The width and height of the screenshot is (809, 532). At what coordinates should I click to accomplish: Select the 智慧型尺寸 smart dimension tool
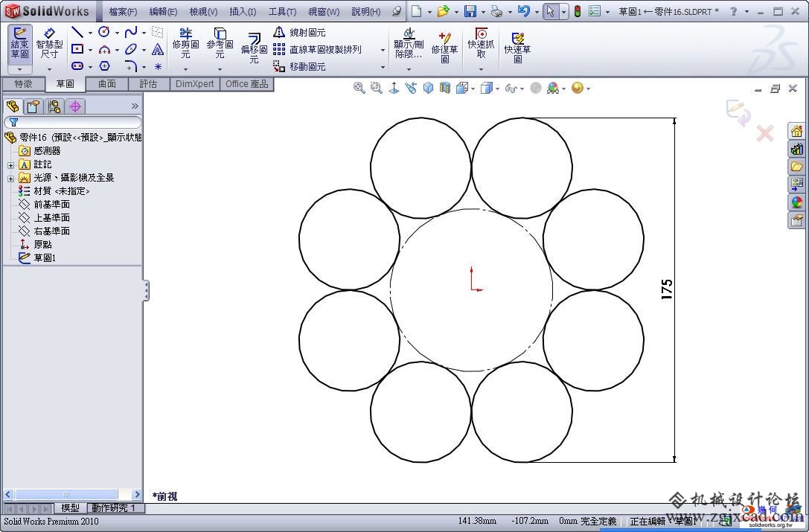click(x=49, y=44)
